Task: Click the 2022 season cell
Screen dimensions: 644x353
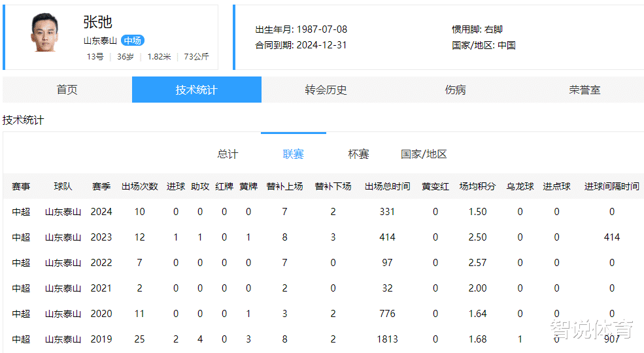Action: 101,263
